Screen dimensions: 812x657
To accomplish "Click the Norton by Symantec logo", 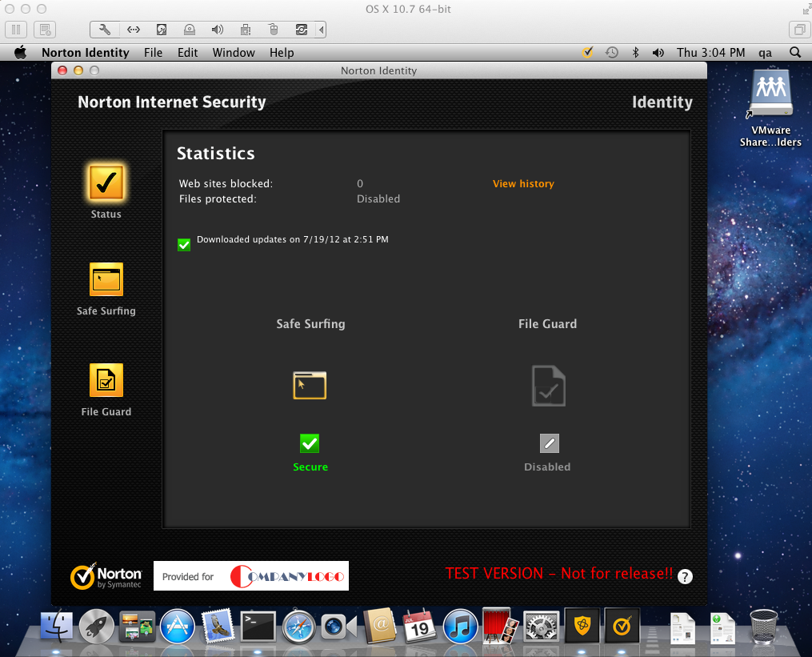I will [x=106, y=576].
